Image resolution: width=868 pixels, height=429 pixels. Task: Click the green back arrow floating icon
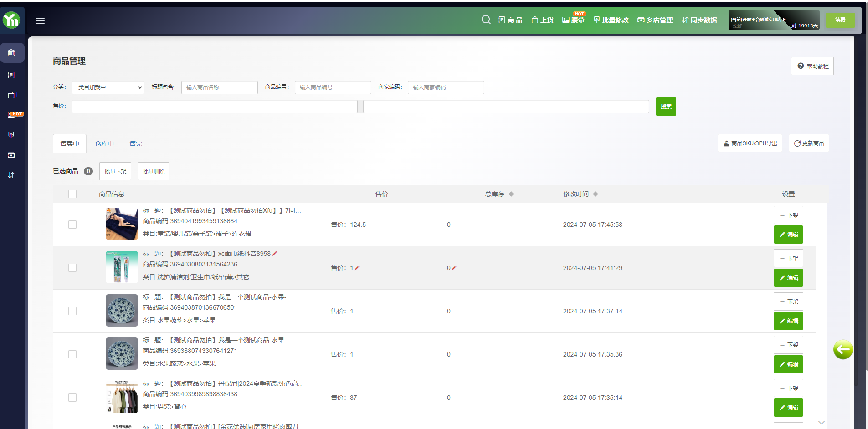[843, 350]
